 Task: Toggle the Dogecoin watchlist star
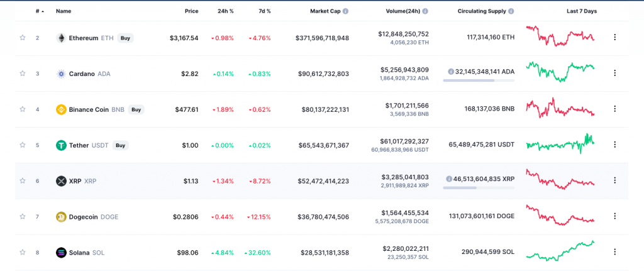tap(23, 216)
